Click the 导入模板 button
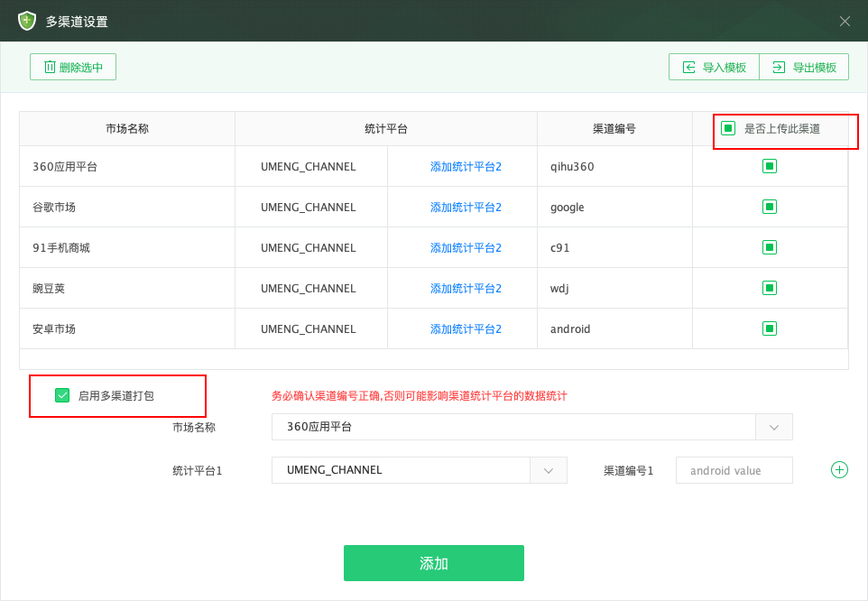Screen dimensions: 868x601 click(x=714, y=67)
